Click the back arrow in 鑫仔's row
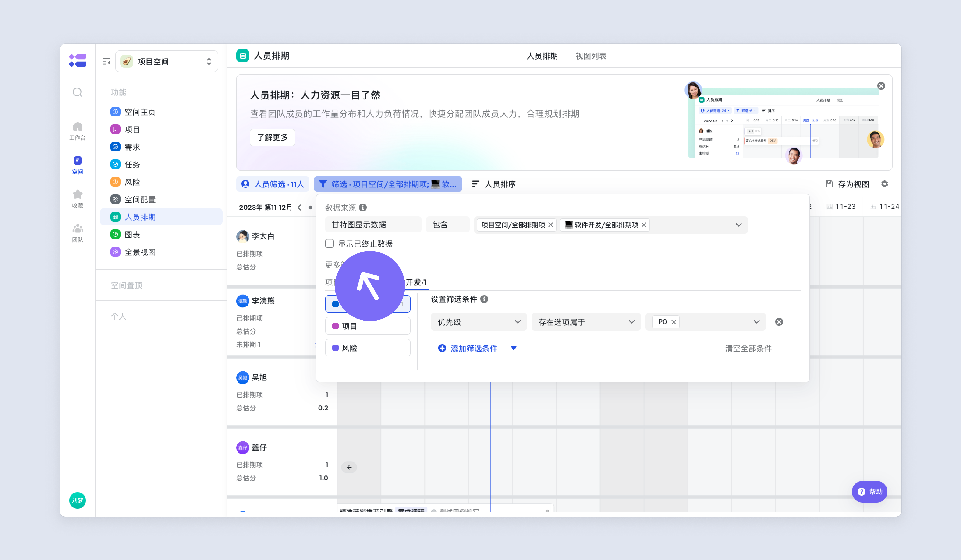The height and width of the screenshot is (560, 961). pos(349,467)
